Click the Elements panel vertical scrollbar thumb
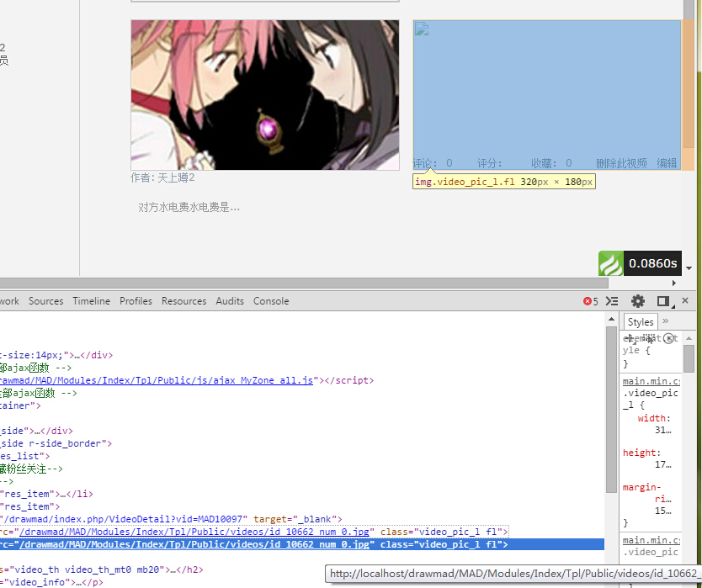Viewport: 702px width, 588px height. click(x=612, y=410)
